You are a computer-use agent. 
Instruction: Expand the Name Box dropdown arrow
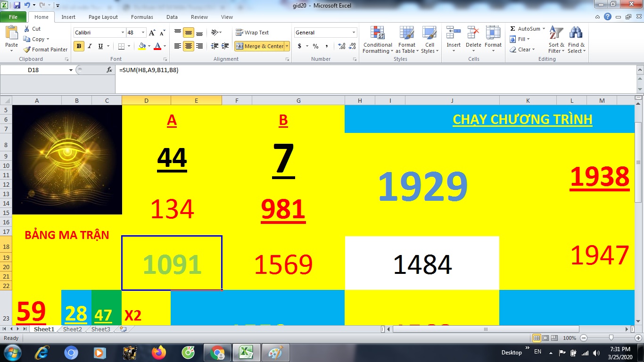(71, 70)
